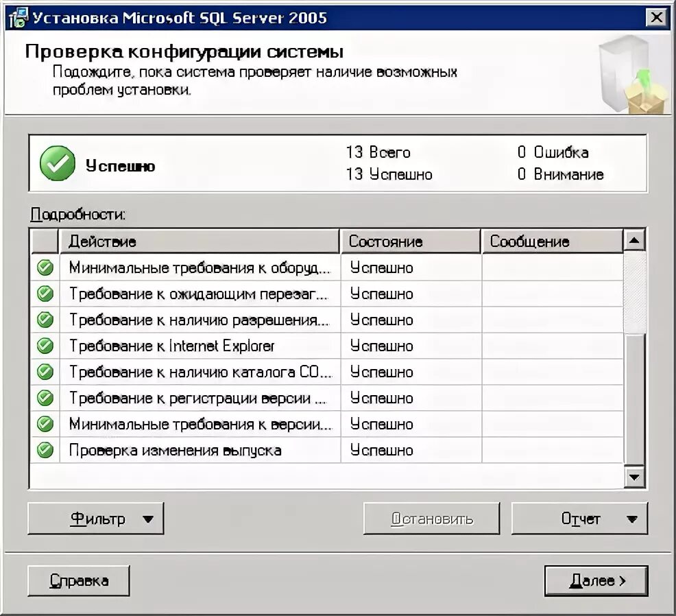Screen dimensions: 676x616
Task: Select row Требование к регистрации версии ...
Action: (x=327, y=398)
